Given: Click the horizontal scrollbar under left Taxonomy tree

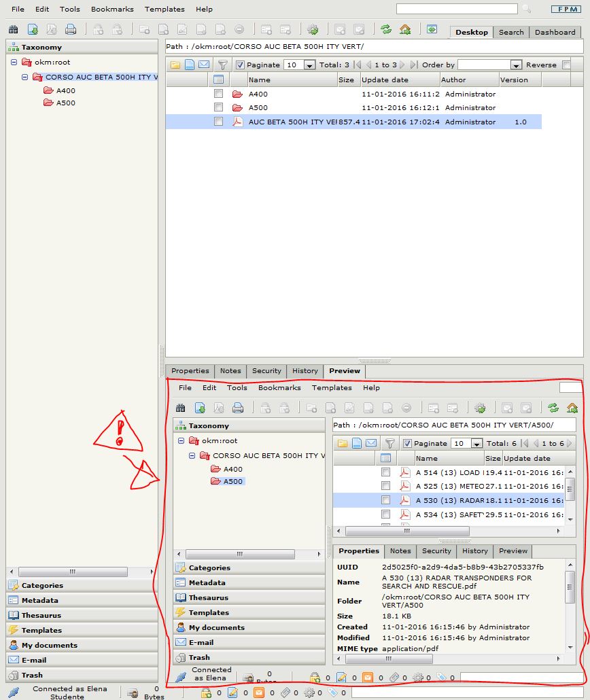Looking at the screenshot, I should tap(68, 572).
